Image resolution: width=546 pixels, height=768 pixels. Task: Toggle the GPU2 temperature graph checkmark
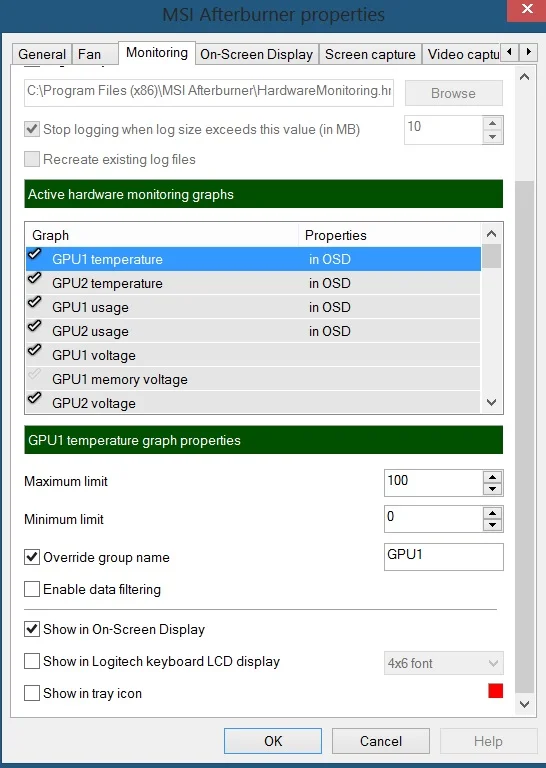click(34, 278)
